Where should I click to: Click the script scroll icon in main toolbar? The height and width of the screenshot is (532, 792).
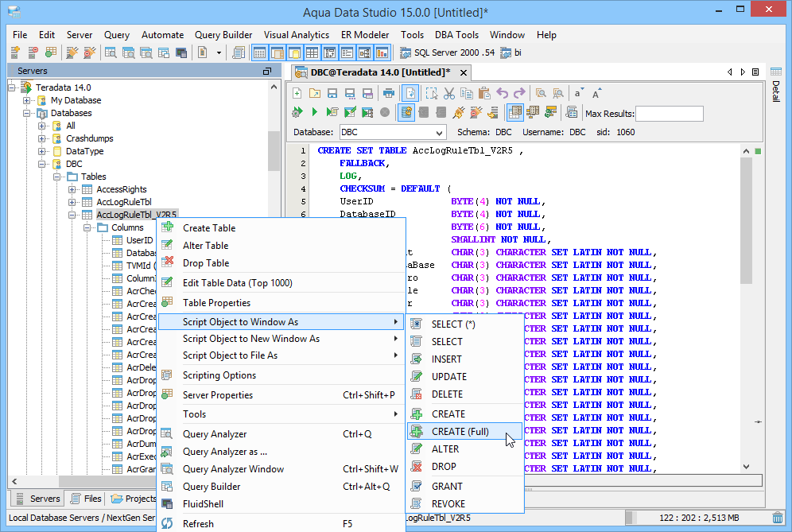238,52
